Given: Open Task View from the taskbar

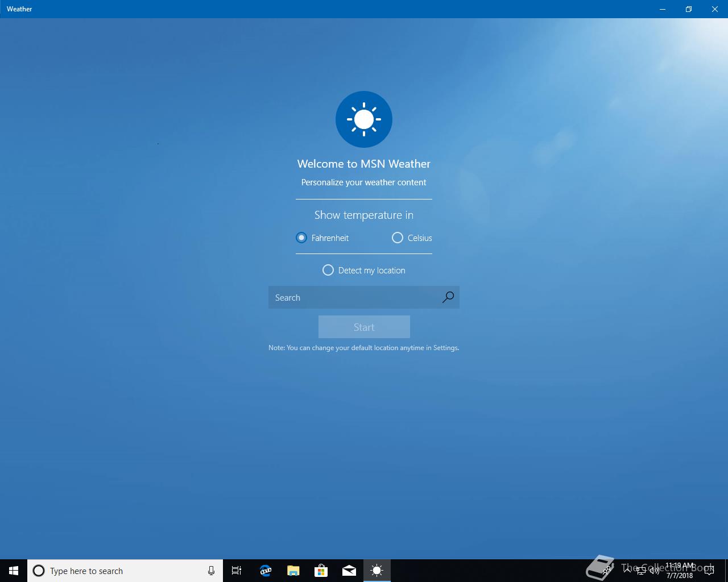Looking at the screenshot, I should (237, 571).
